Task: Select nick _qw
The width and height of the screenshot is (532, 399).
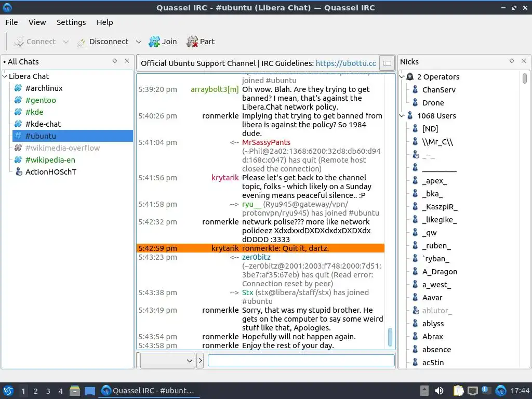Action: [429, 233]
